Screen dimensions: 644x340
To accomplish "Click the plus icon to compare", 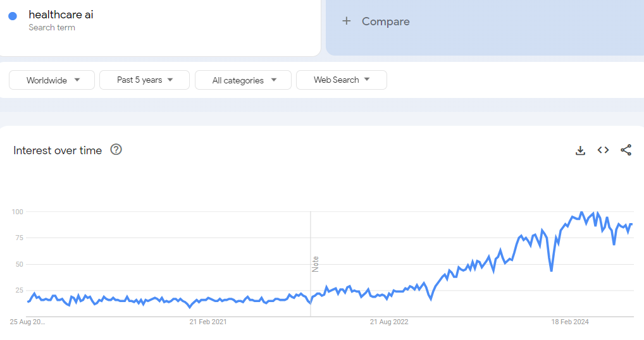I will (347, 21).
